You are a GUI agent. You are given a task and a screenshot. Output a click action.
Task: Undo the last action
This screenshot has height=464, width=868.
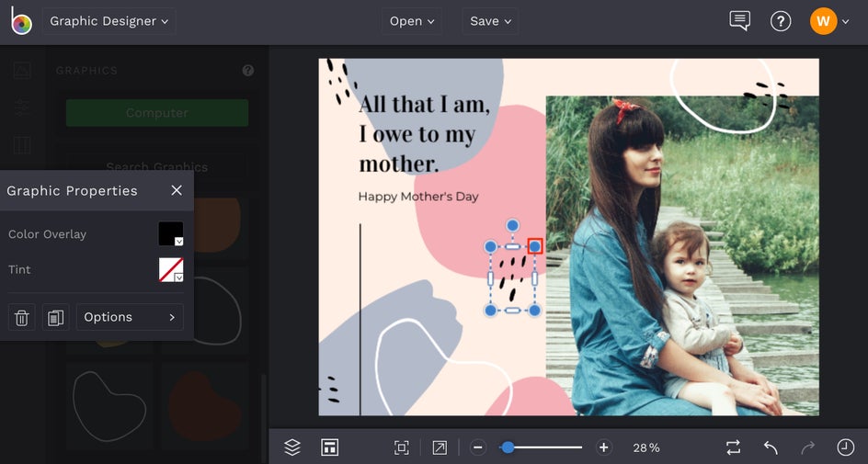click(x=771, y=447)
